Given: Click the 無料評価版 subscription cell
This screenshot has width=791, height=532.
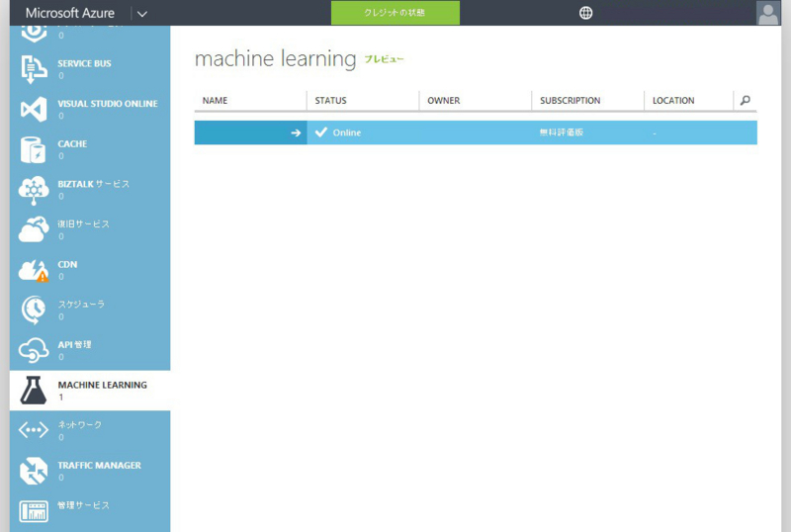Looking at the screenshot, I should pos(561,133).
